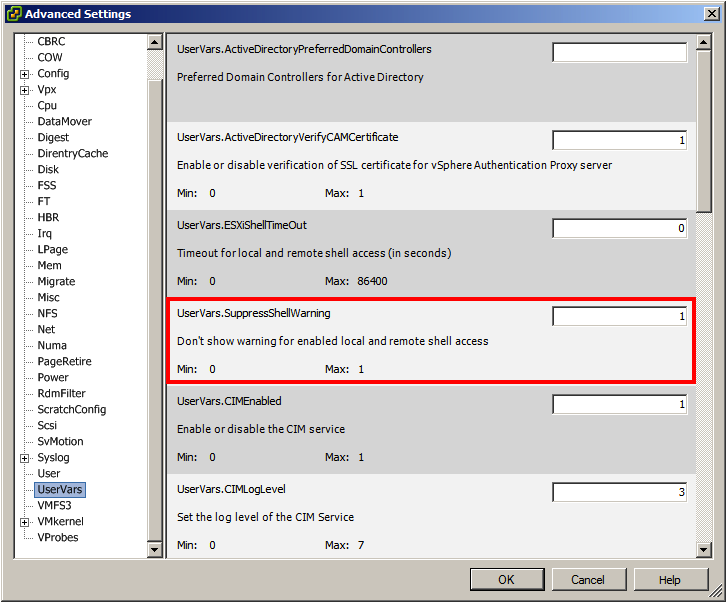This screenshot has width=726, height=602.
Task: Open the DataMover category
Action: (64, 121)
